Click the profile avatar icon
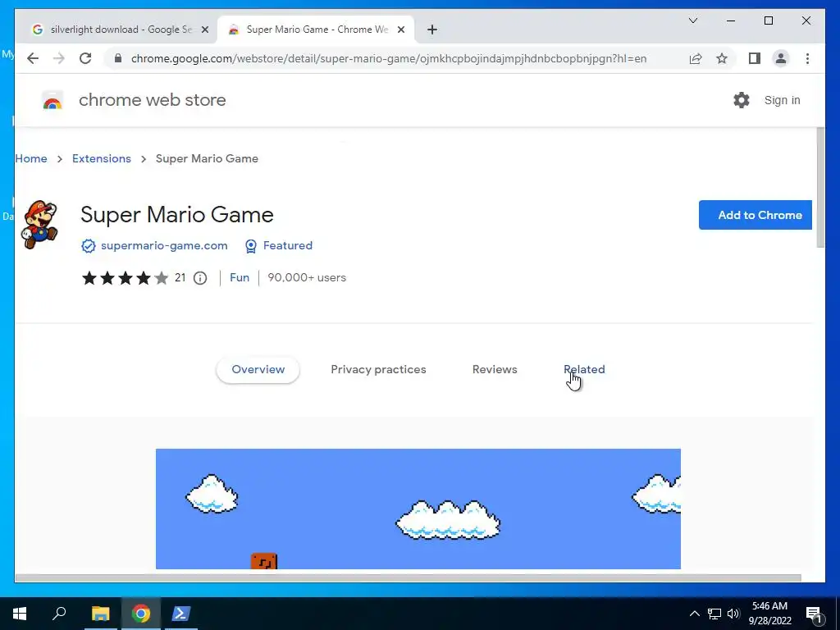Viewport: 840px width, 630px height. (x=781, y=58)
